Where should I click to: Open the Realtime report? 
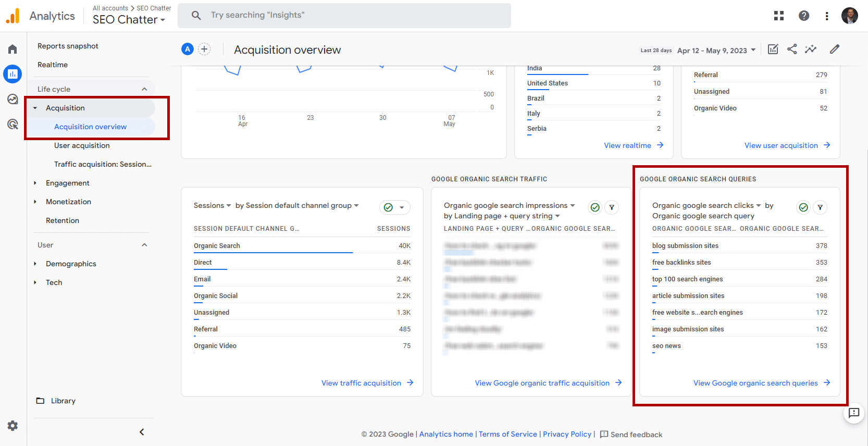(x=53, y=65)
